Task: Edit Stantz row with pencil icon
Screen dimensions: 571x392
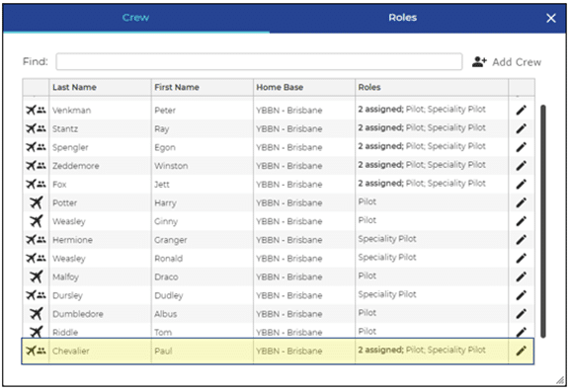Action: [x=521, y=128]
